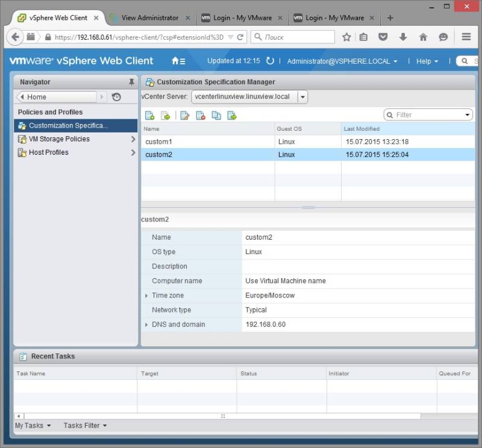Duplicate the selected customization specification
Screen dimensions: 482x448
click(x=216, y=116)
